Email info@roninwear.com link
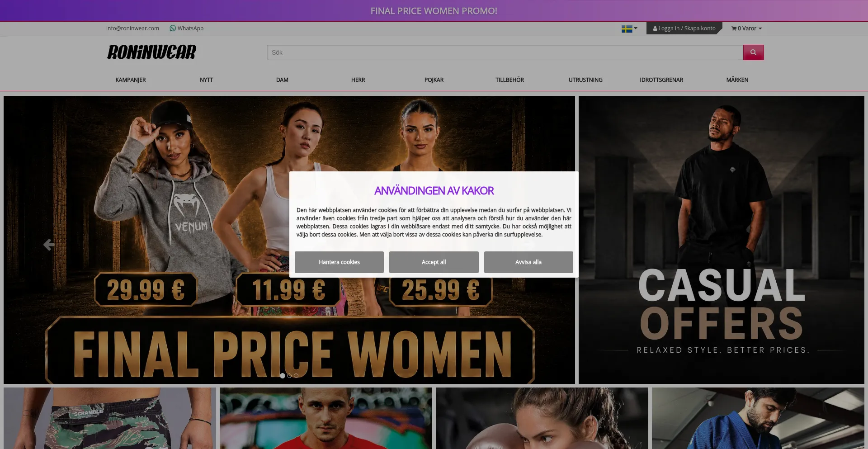Image resolution: width=868 pixels, height=449 pixels. coord(132,28)
